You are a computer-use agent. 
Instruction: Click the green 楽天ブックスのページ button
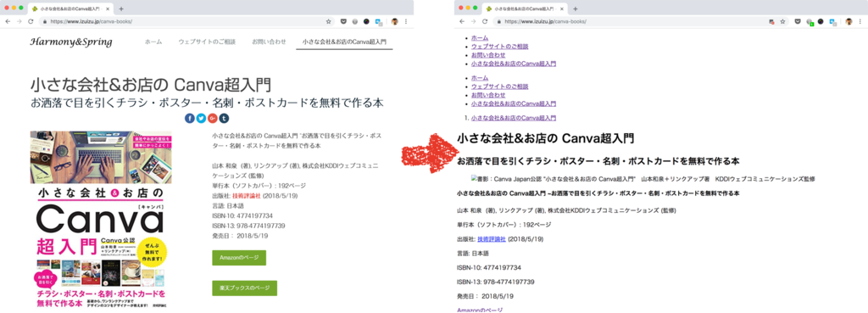point(245,288)
